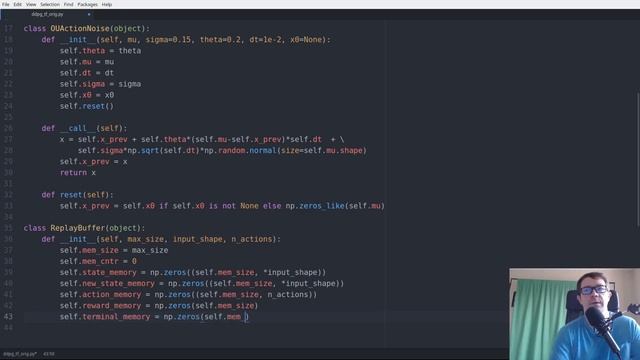Click 'np.zeros_like(self.mu)' on line 33
This screenshot has height=360, width=640.
coord(335,206)
